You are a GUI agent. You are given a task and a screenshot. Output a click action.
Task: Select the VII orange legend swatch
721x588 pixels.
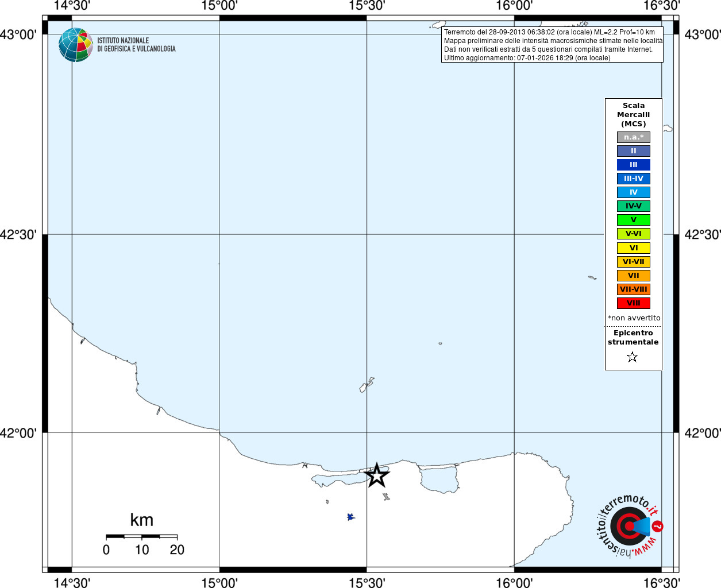tap(634, 276)
